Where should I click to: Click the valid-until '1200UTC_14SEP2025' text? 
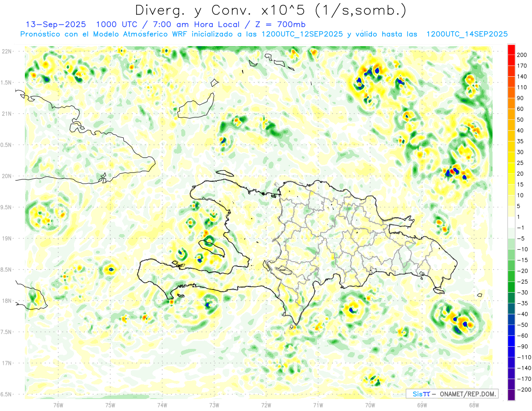pos(466,34)
